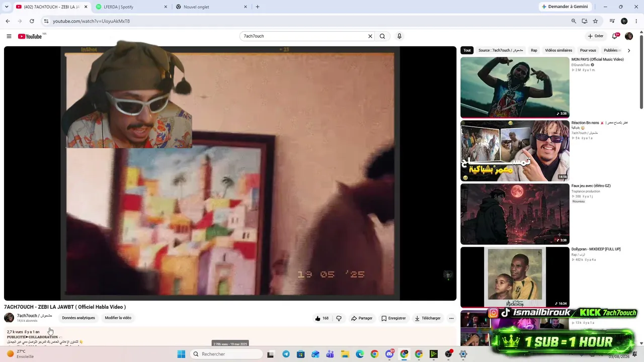Image resolution: width=644 pixels, height=362 pixels.
Task: Open the 7ach7ouch channel avatar
Action: click(9, 318)
